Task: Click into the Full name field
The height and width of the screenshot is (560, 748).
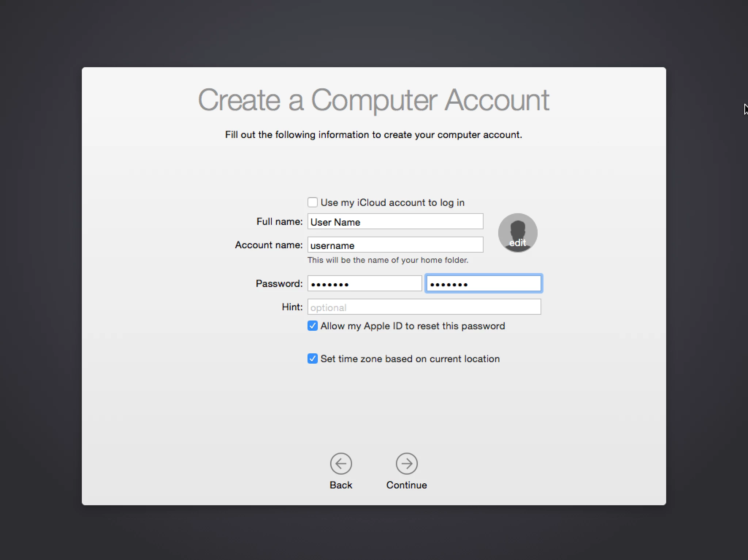Action: 395,222
